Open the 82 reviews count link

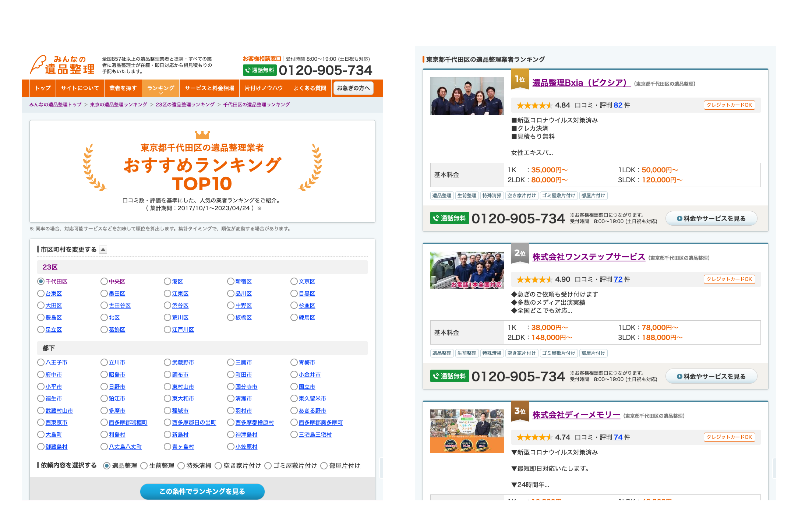pyautogui.click(x=618, y=105)
